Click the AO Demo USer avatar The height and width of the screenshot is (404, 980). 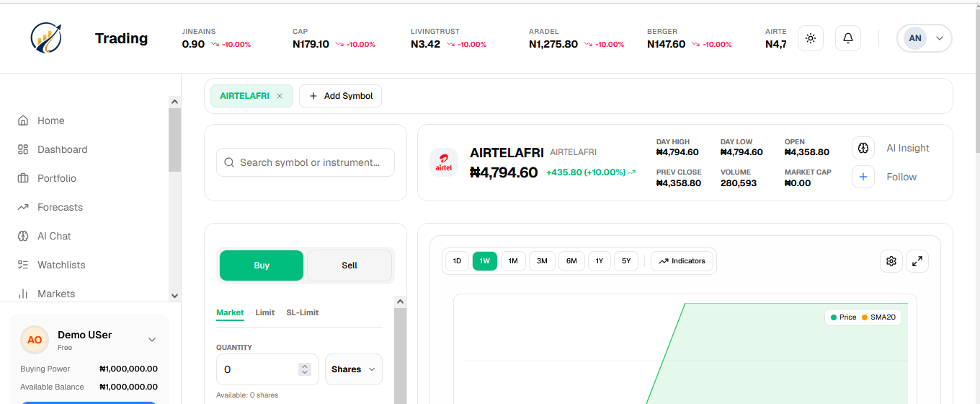click(x=35, y=340)
